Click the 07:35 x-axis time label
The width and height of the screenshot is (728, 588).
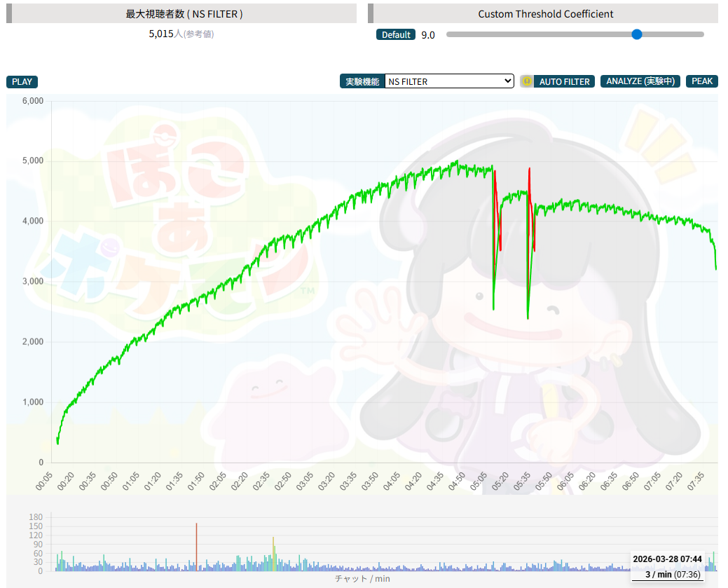[x=696, y=481]
